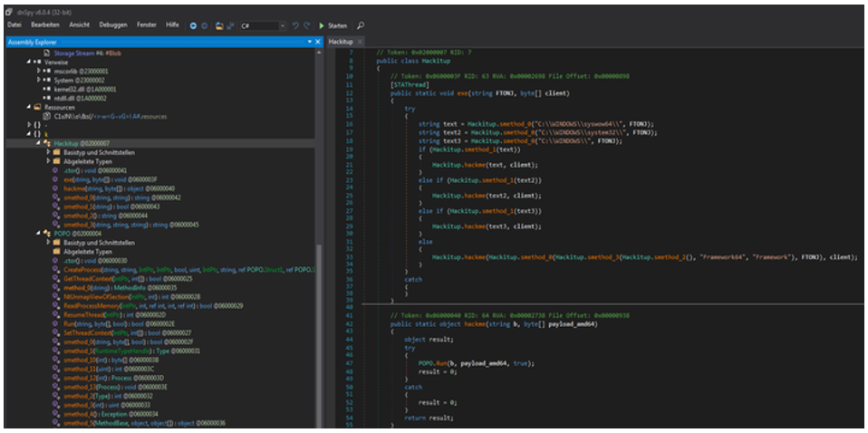Click the navigate forward arrow icon

point(206,25)
